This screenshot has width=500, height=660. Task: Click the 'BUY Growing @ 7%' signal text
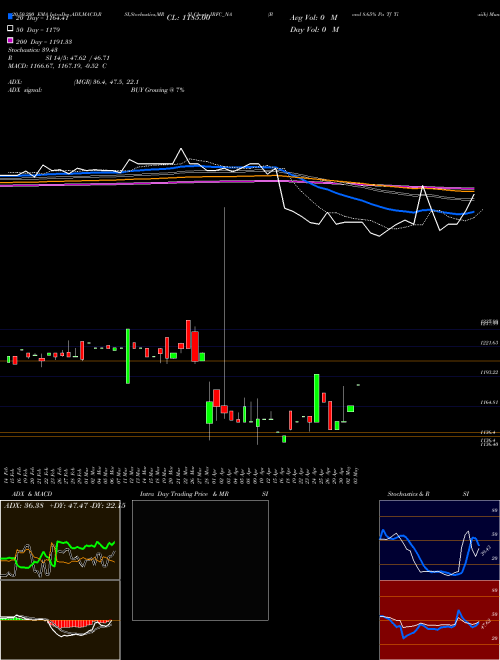[157, 90]
